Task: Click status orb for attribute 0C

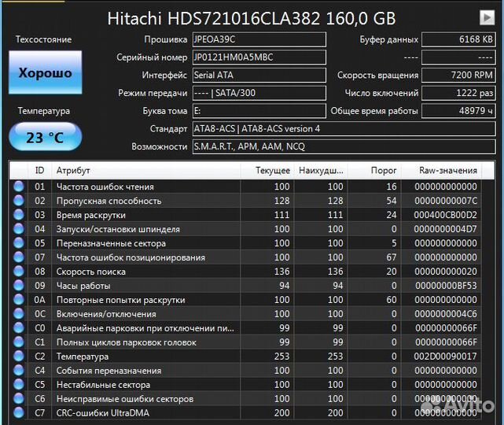Action: [x=19, y=314]
